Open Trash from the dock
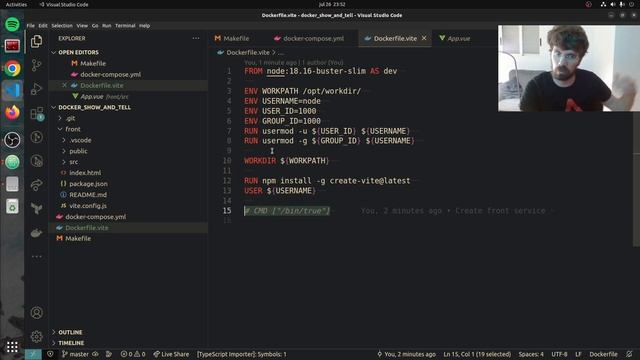The width and height of the screenshot is (640, 360). (12, 207)
